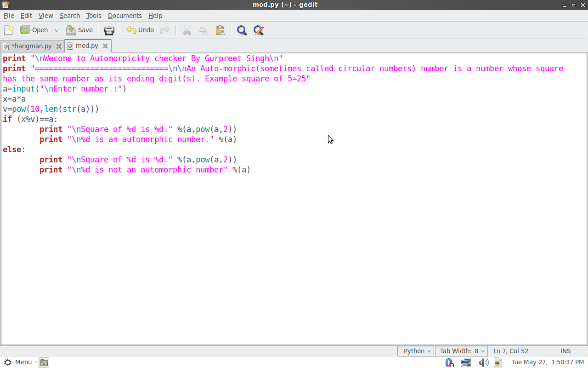
Task: Click the volume speaker tray icon
Action: (483, 362)
